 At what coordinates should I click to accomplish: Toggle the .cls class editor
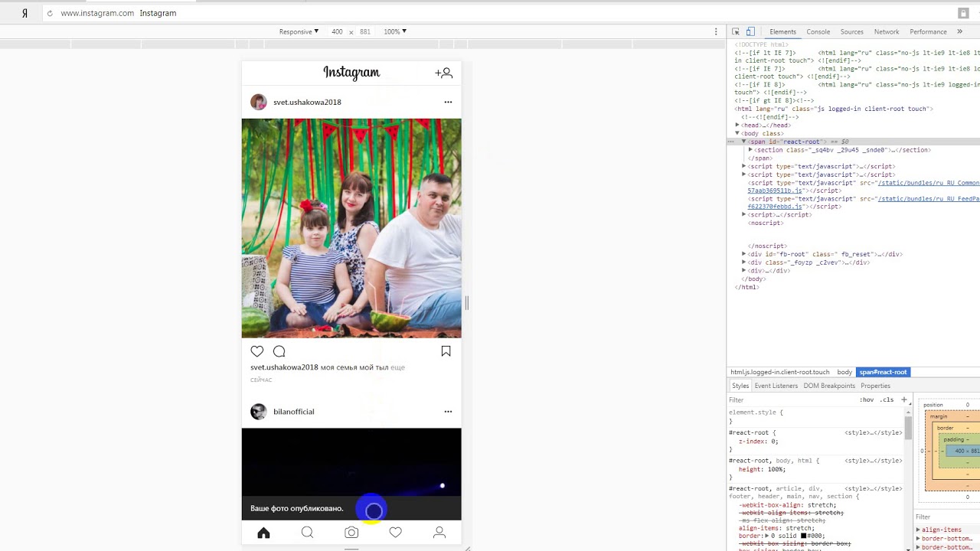tap(887, 399)
